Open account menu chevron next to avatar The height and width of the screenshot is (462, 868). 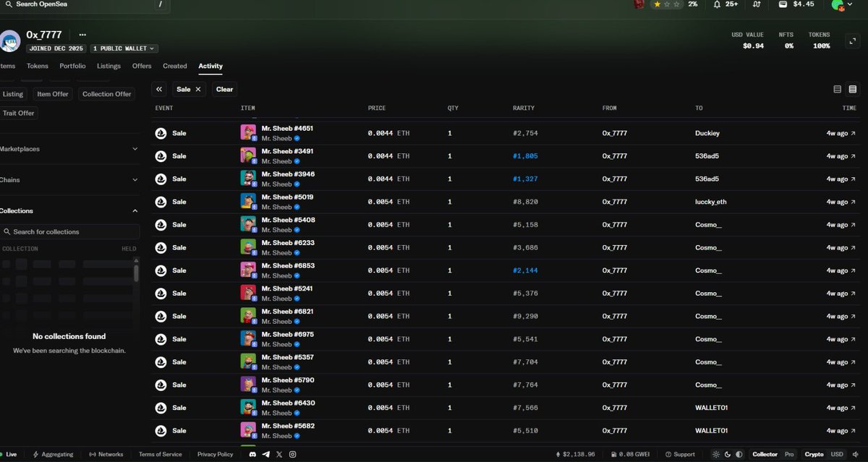[849, 4]
